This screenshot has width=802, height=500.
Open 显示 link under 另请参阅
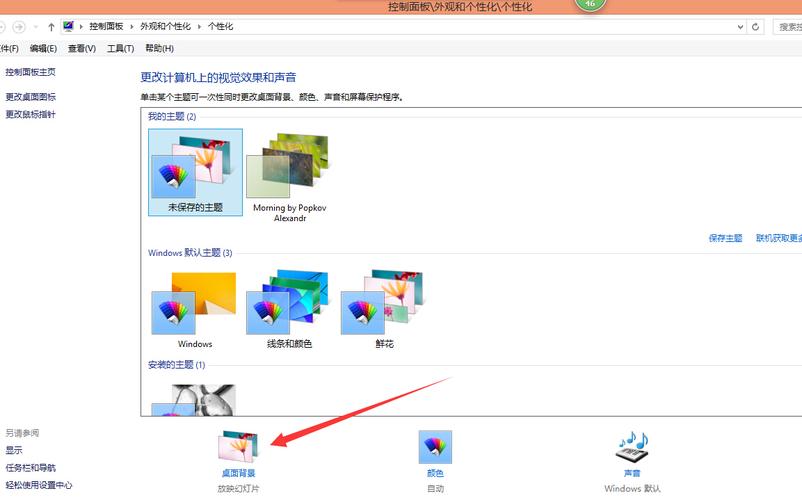click(14, 450)
